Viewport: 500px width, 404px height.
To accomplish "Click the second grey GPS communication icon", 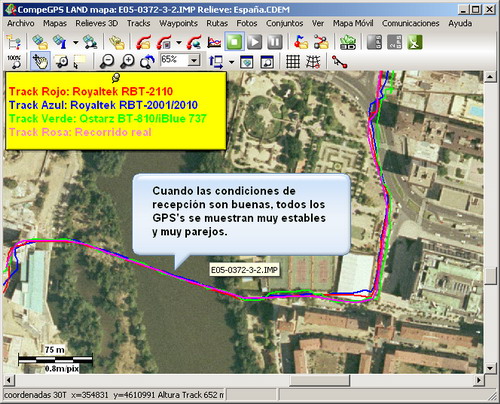I will (395, 42).
